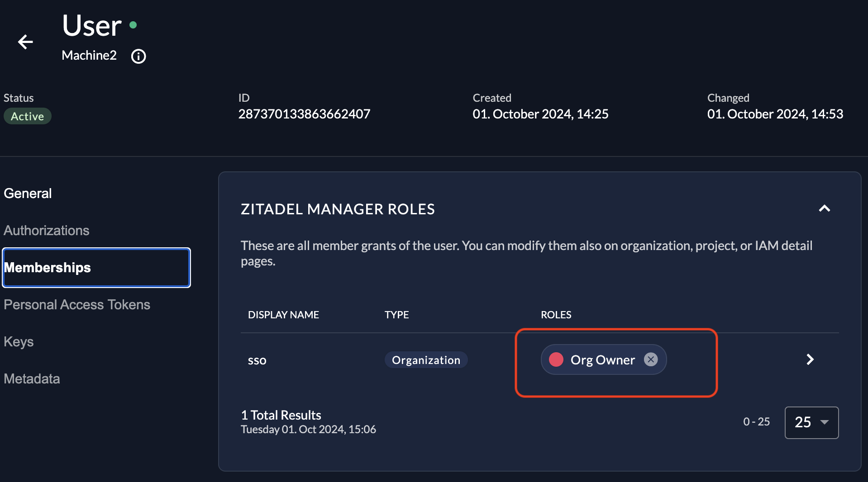
Task: Click the user ID number
Action: click(x=304, y=114)
